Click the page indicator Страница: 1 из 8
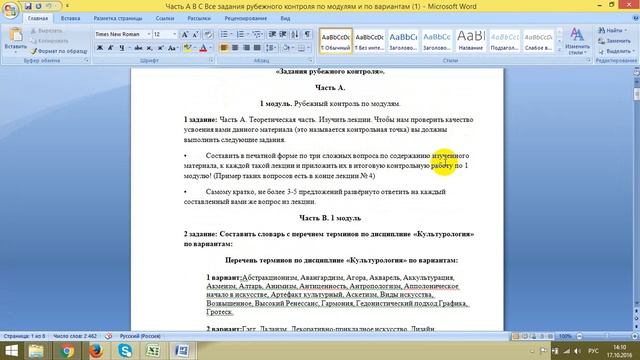The height and width of the screenshot is (360, 640). (x=24, y=336)
